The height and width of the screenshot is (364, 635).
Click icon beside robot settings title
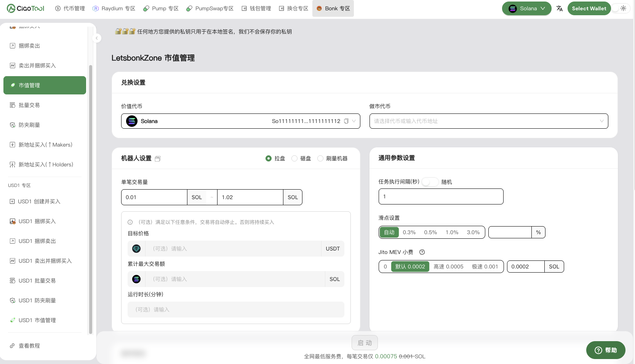pos(158,159)
